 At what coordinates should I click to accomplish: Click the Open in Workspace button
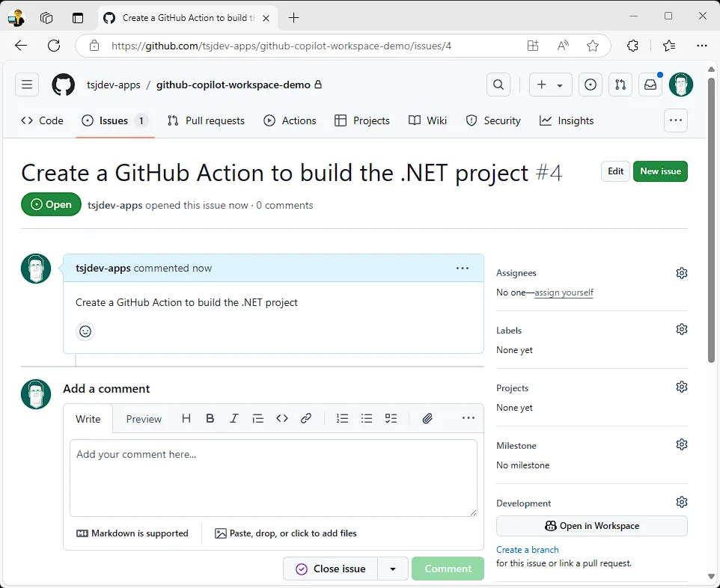pyautogui.click(x=591, y=526)
